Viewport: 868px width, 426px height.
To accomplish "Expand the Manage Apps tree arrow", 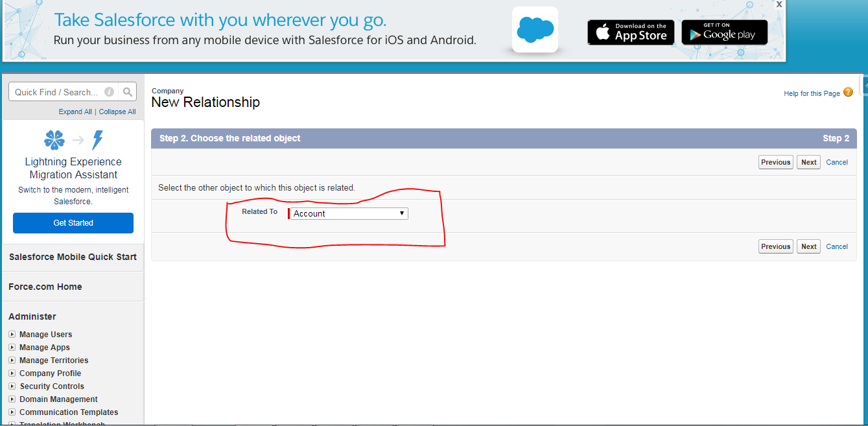I will tap(12, 348).
